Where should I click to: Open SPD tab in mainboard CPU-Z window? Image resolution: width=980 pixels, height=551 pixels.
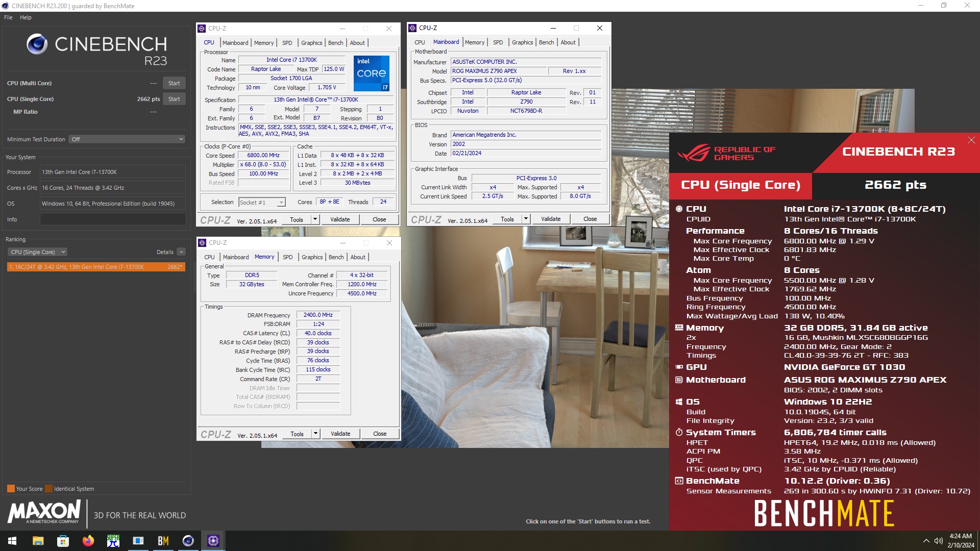(x=498, y=42)
